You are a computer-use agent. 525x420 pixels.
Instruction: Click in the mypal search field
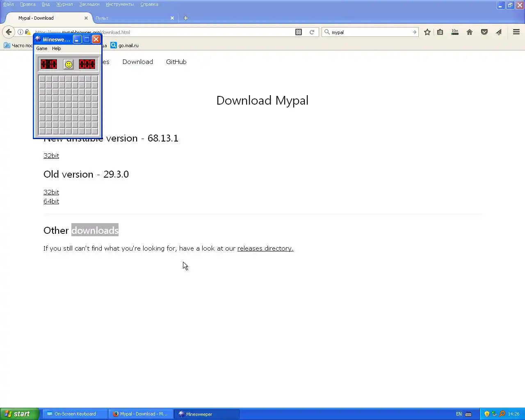click(x=370, y=32)
